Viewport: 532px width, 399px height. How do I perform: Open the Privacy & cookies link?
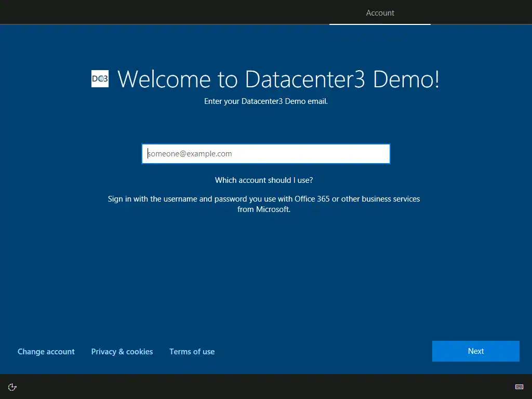[122, 352]
